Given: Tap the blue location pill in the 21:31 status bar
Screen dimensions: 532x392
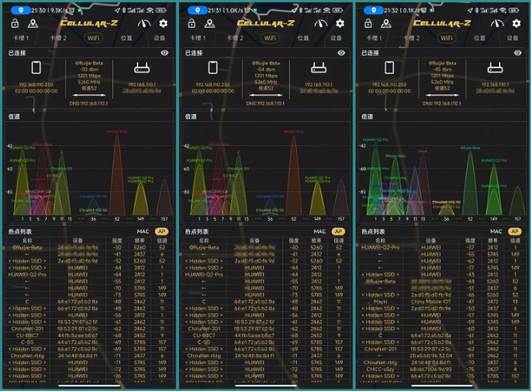Looking at the screenshot, I should pos(197,10).
